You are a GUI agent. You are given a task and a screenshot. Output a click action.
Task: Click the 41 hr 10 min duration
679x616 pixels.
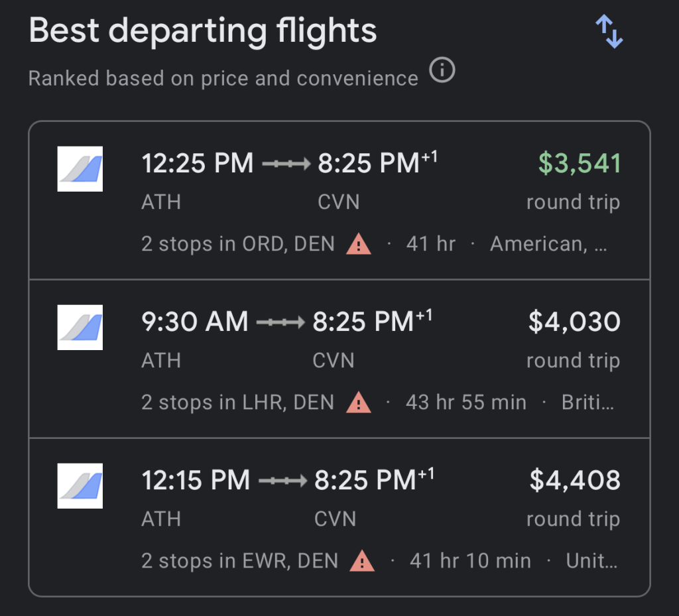click(470, 561)
